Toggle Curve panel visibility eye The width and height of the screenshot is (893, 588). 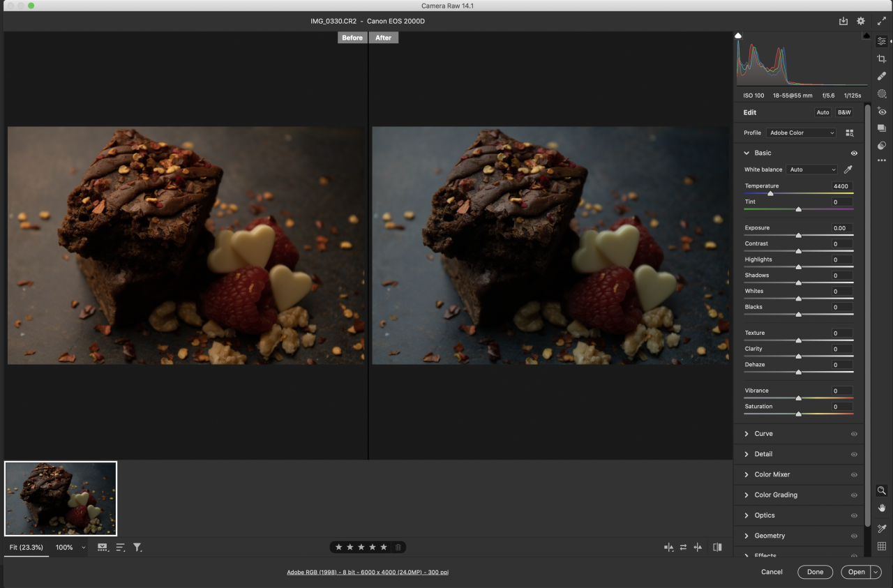pyautogui.click(x=854, y=434)
